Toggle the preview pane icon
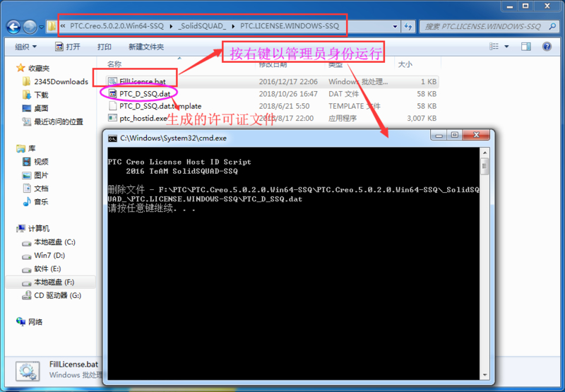This screenshot has width=565, height=392. [x=525, y=47]
